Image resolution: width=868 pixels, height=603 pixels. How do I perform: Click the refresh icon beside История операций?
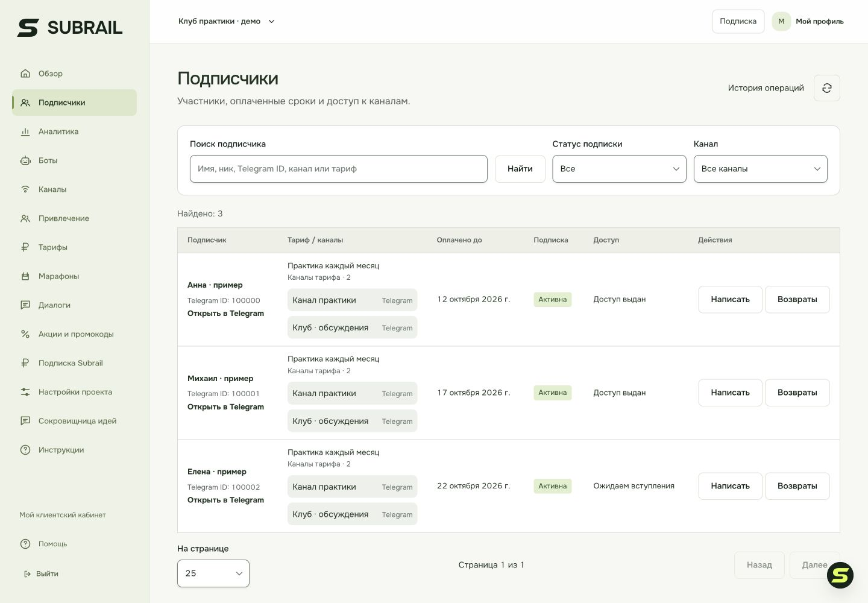(x=826, y=88)
